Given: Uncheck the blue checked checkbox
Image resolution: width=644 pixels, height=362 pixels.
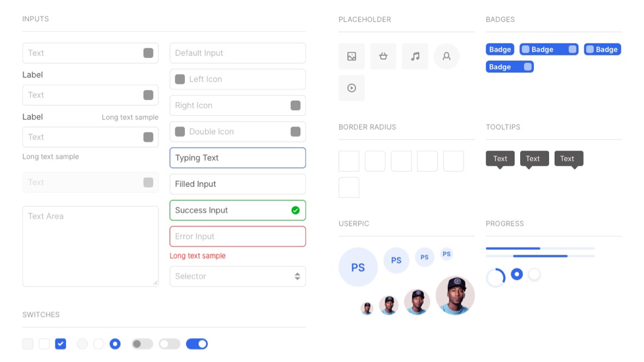Looking at the screenshot, I should coord(60,344).
